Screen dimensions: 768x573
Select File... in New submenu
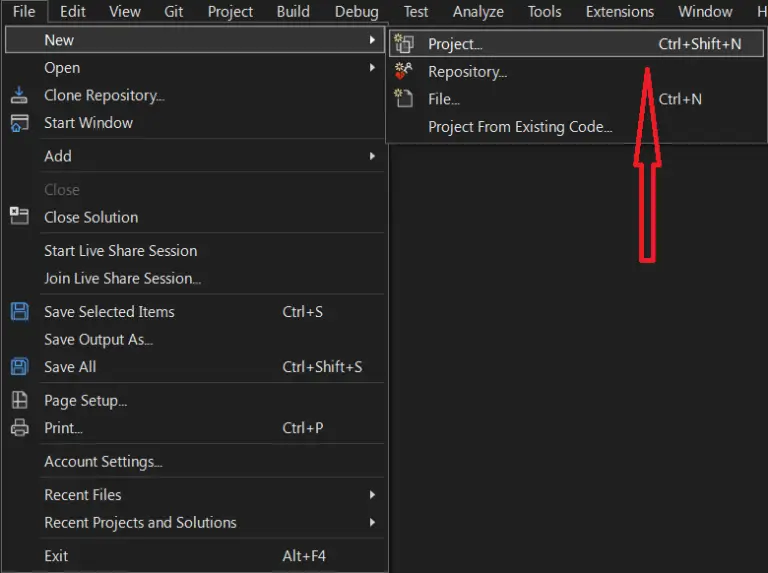click(576, 99)
